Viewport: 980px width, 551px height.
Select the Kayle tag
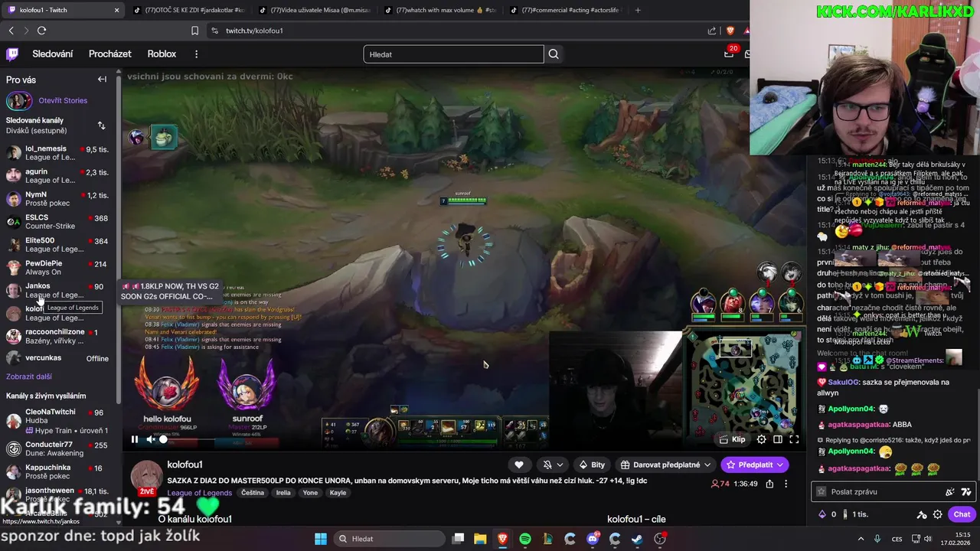coord(338,493)
